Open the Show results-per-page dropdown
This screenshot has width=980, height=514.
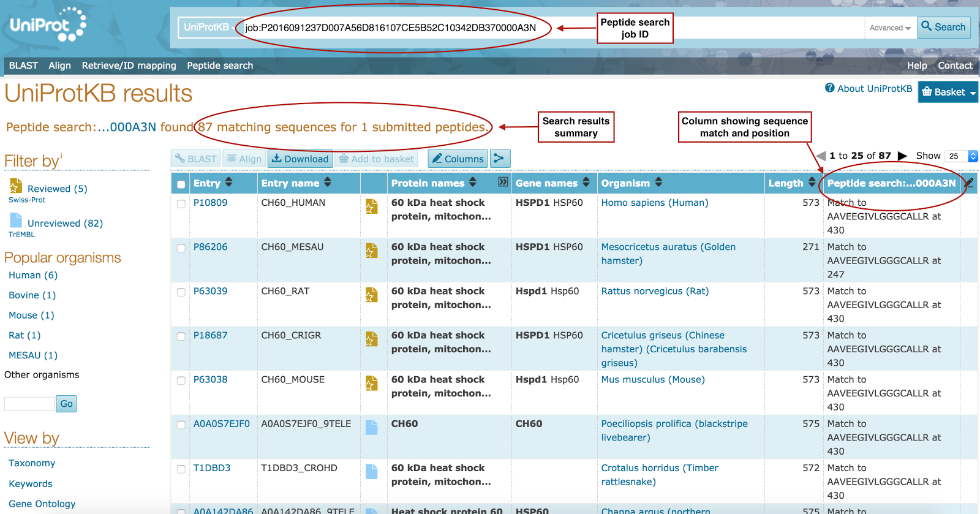[961, 156]
